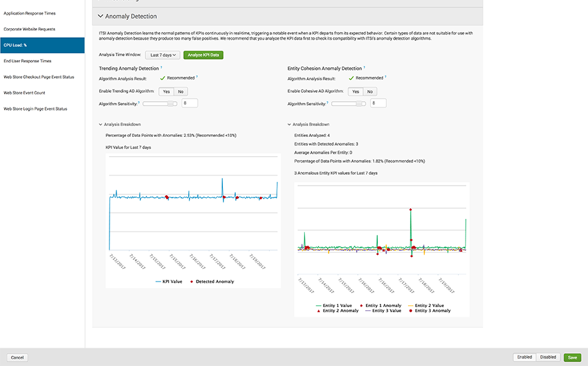
Task: Click help icon next to Trending Anomaly Detection
Action: [x=161, y=68]
